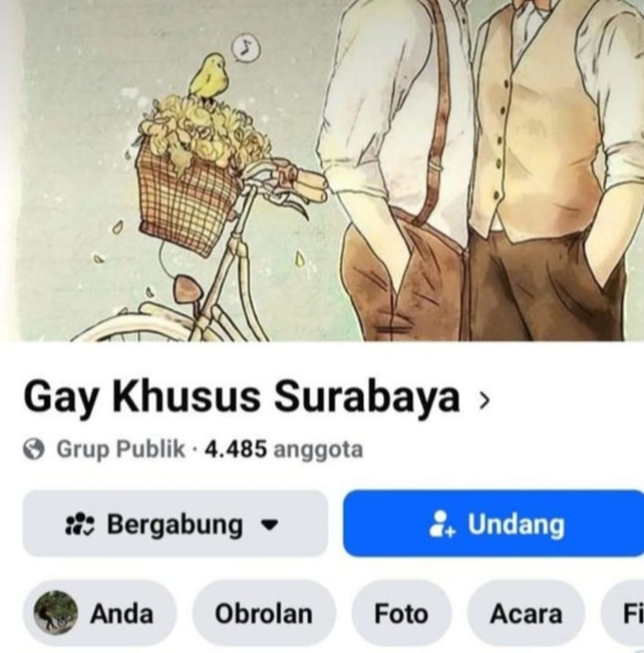The height and width of the screenshot is (653, 644).
Task: Click the Grup Publik privacy label
Action: (x=121, y=449)
